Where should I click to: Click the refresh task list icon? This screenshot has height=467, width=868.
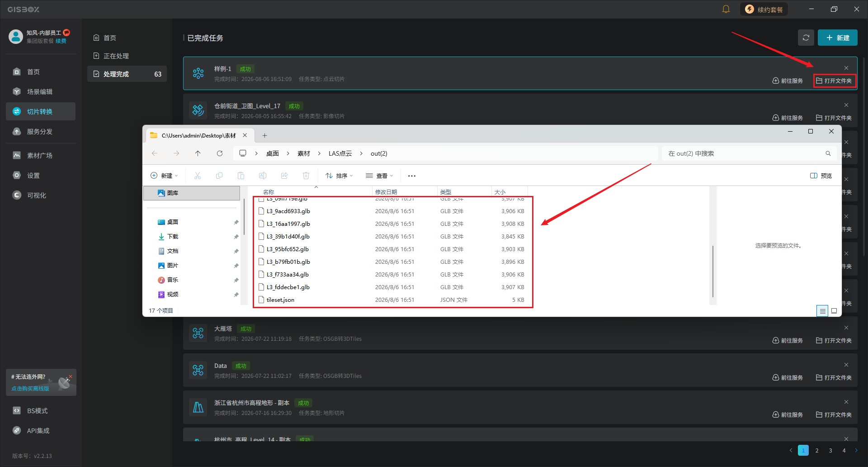point(806,38)
